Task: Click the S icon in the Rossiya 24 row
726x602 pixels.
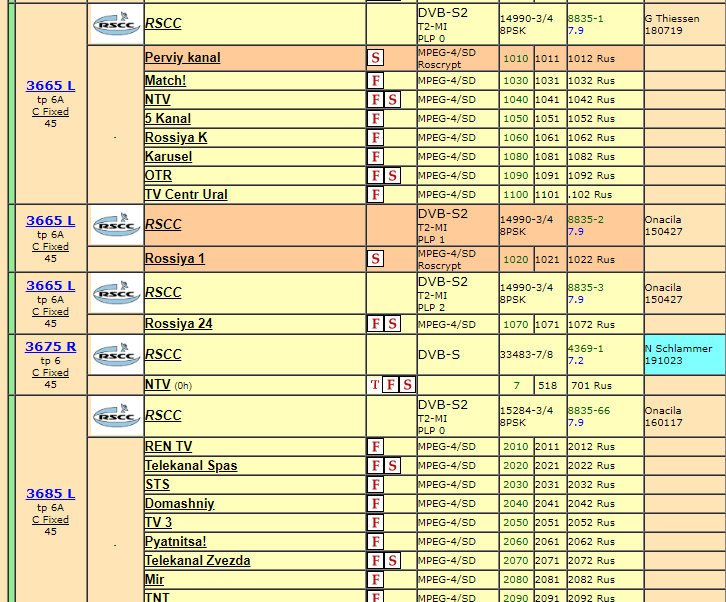Action: point(392,324)
